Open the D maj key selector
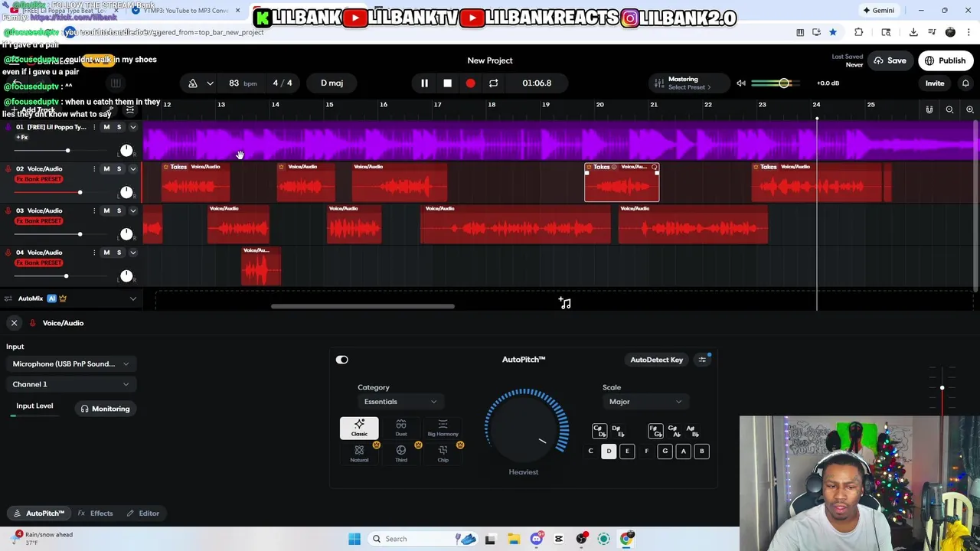Image resolution: width=980 pixels, height=551 pixels. click(x=332, y=83)
